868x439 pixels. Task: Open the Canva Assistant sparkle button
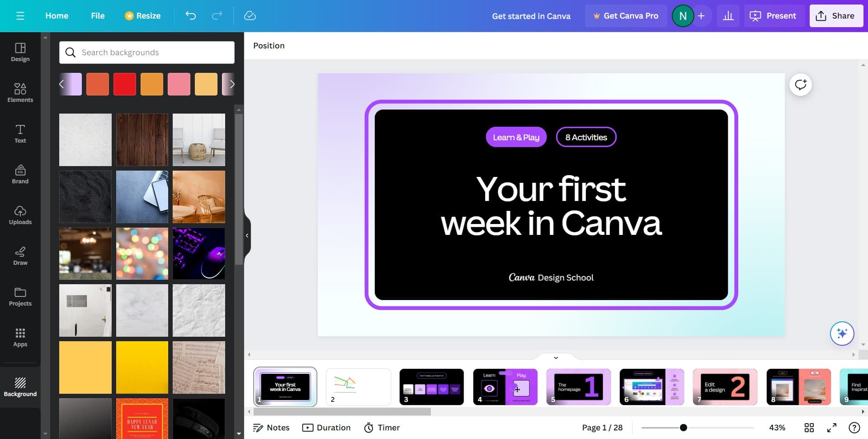point(842,334)
